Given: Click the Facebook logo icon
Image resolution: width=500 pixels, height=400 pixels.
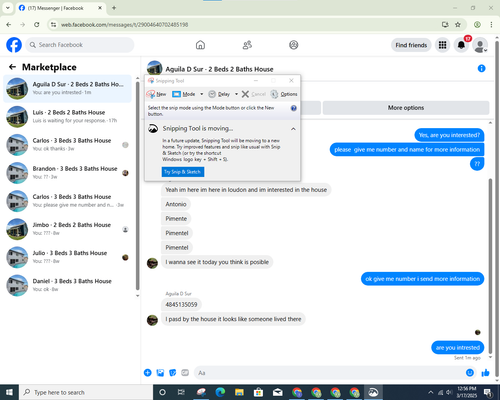Looking at the screenshot, I should pos(14,45).
